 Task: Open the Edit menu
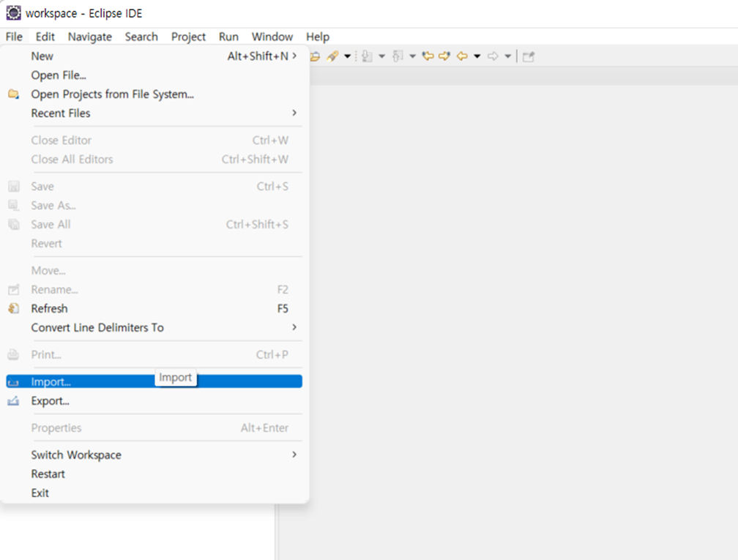click(x=45, y=37)
